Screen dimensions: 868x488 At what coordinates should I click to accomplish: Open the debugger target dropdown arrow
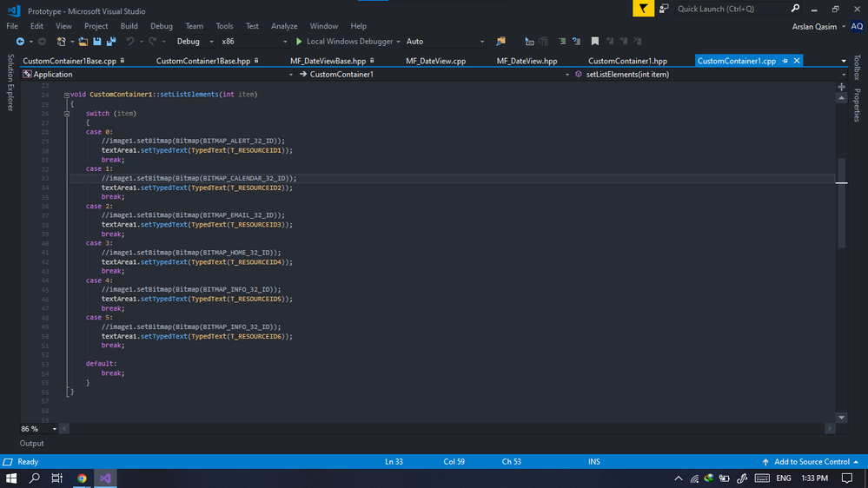[x=398, y=42]
